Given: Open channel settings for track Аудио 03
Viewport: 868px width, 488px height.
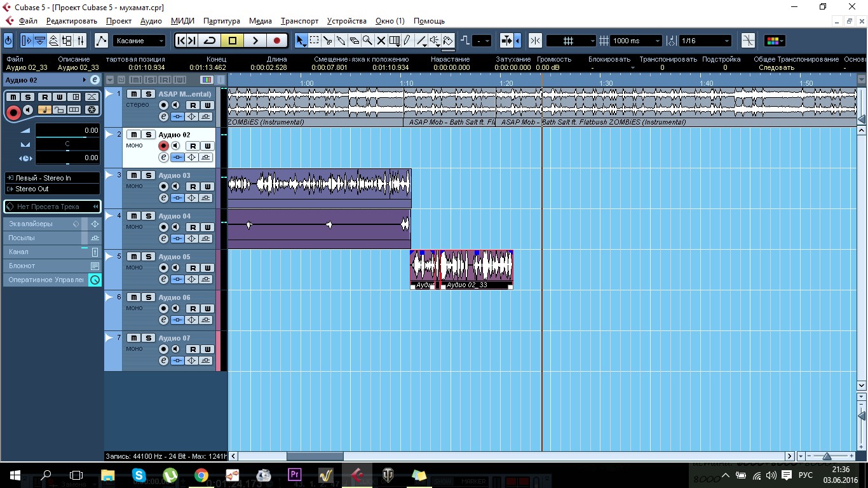Looking at the screenshot, I should (x=163, y=198).
